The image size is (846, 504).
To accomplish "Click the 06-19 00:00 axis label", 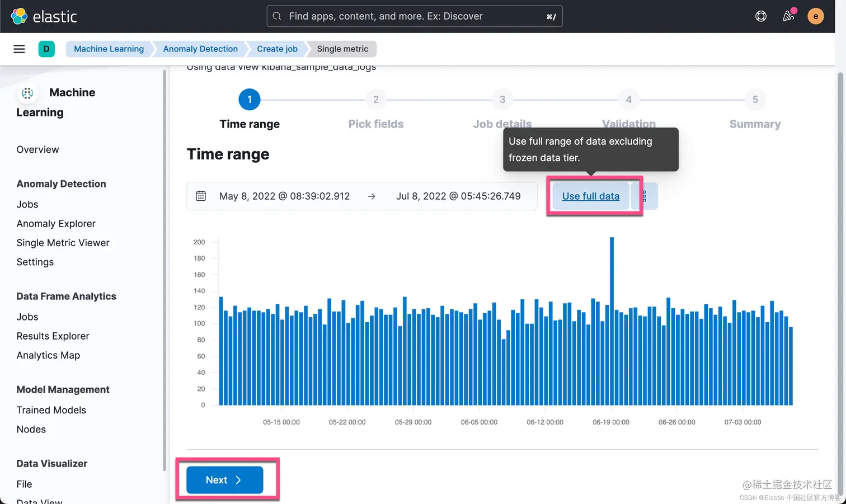I will click(611, 422).
